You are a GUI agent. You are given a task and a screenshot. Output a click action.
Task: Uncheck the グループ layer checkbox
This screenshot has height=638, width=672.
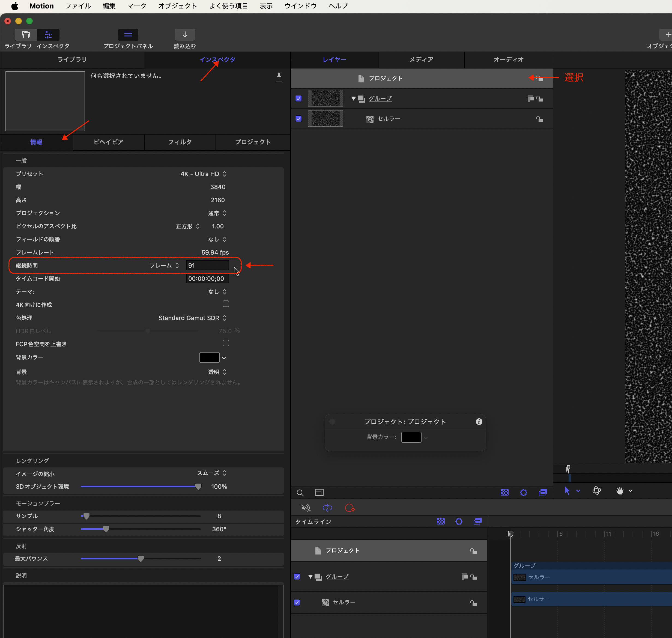[298, 99]
